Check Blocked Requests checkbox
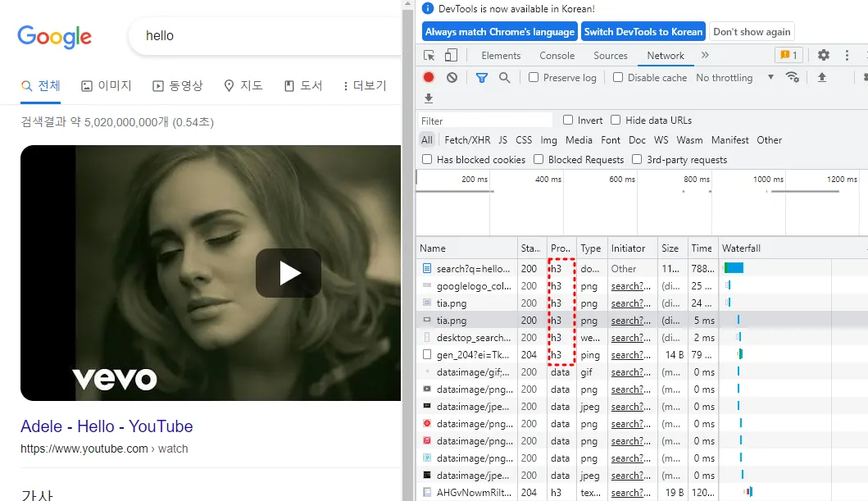Viewport: 868px width, 501px height. point(538,159)
